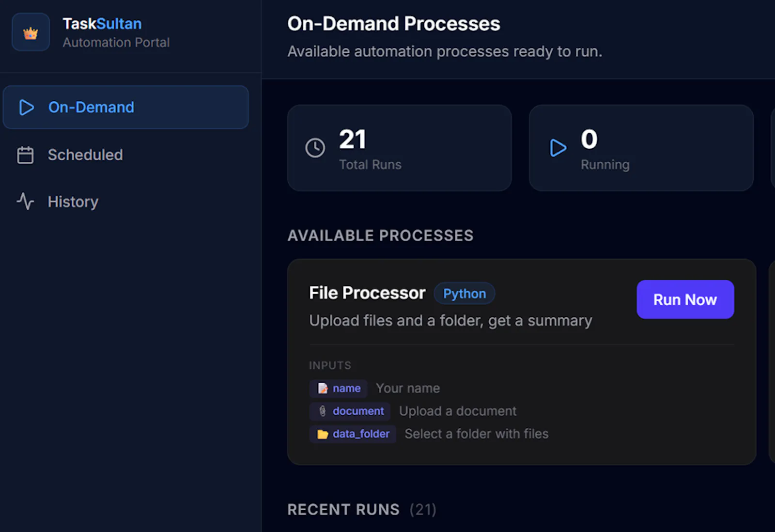
Task: Click the INPUTS label
Action: 330,365
